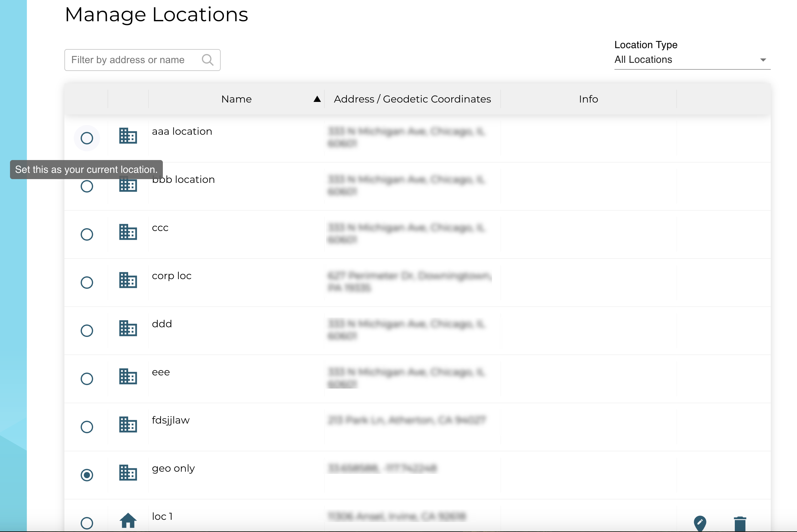The width and height of the screenshot is (797, 532).
Task: Click 'fdsjjlaw' name text
Action: (171, 421)
